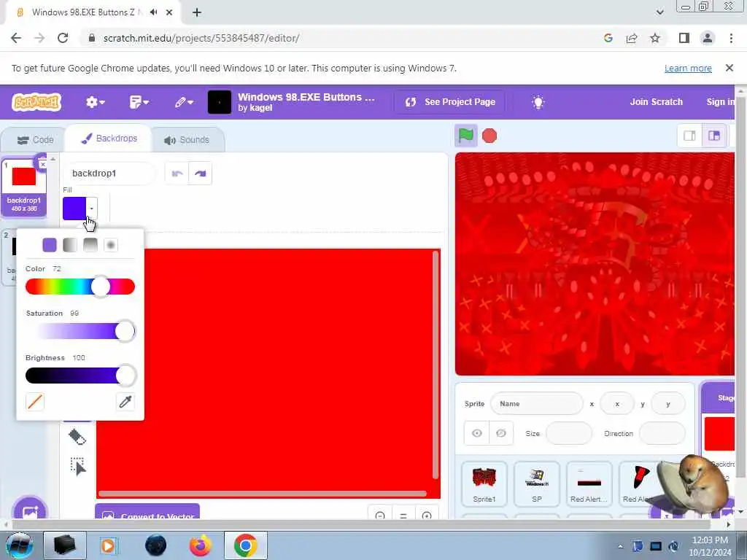Viewport: 747px width, 560px height.
Task: Open a new browser tab
Action: click(197, 12)
